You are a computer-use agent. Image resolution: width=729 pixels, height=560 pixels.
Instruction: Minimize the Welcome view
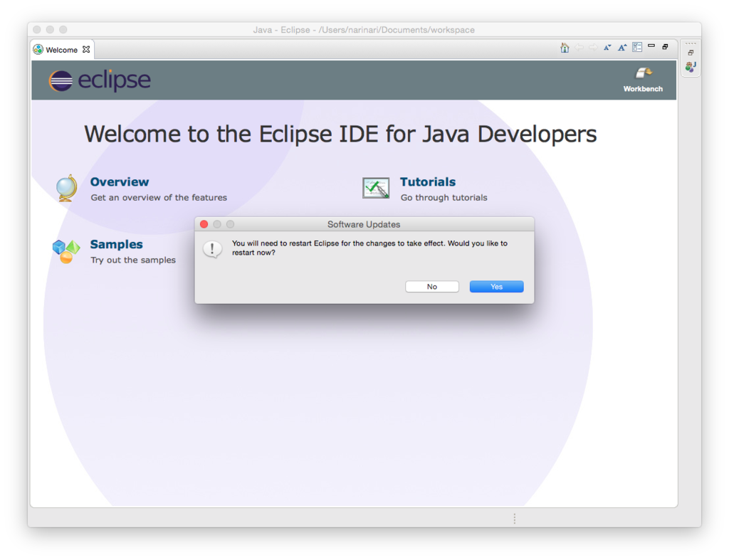pyautogui.click(x=651, y=46)
